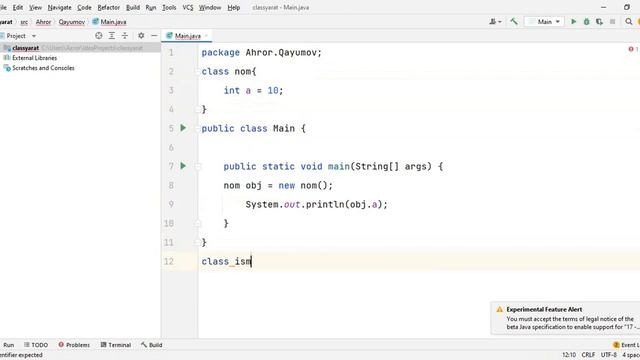Open the Event Log button
This screenshot has height=360, width=640.
point(626,345)
